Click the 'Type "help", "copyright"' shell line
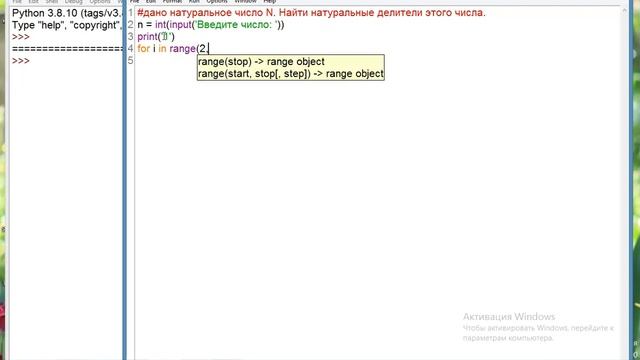The width and height of the screenshot is (640, 360). (x=67, y=25)
